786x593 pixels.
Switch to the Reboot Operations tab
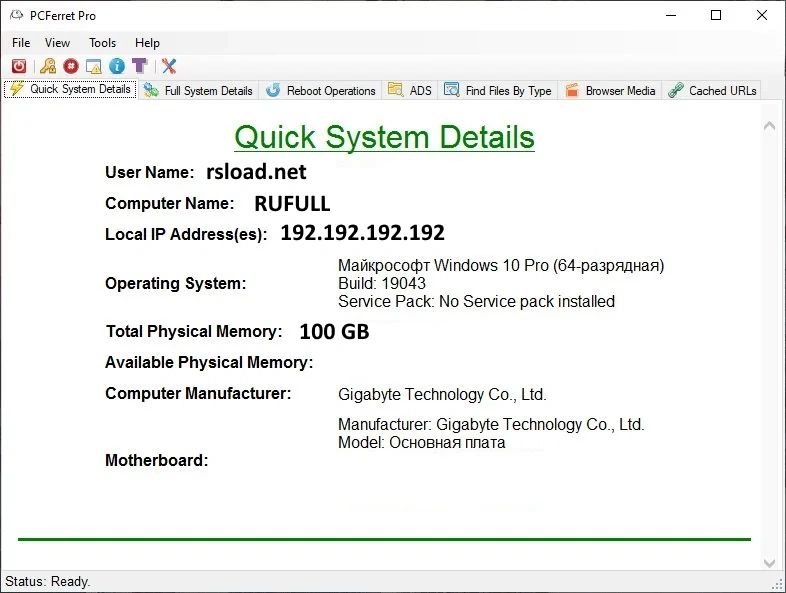pyautogui.click(x=320, y=90)
